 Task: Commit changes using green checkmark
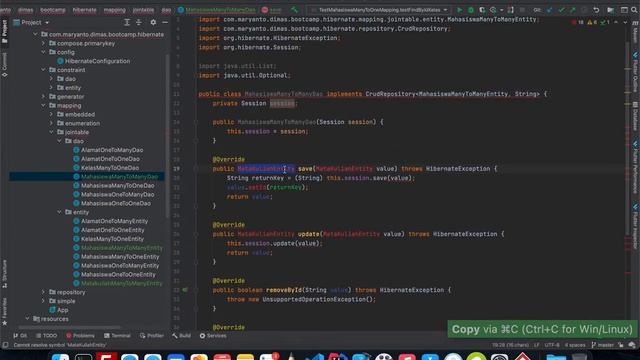pyautogui.click(x=561, y=10)
